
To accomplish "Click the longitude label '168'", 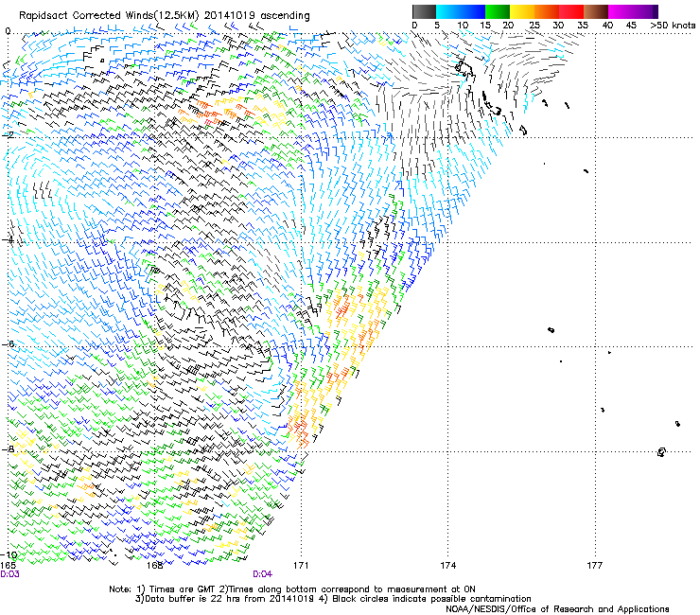I will [x=154, y=565].
